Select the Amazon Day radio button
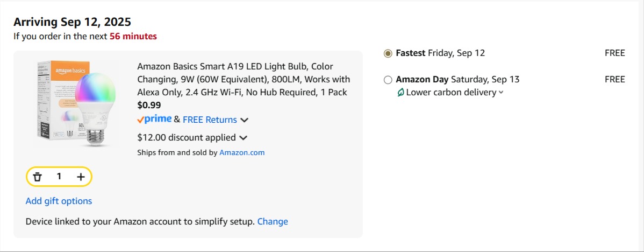Viewport: 644px width, 252px height. [x=388, y=80]
